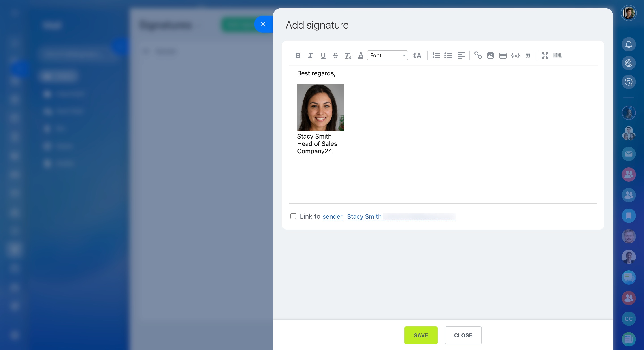Open the font size selector
The height and width of the screenshot is (350, 644).
pyautogui.click(x=417, y=55)
